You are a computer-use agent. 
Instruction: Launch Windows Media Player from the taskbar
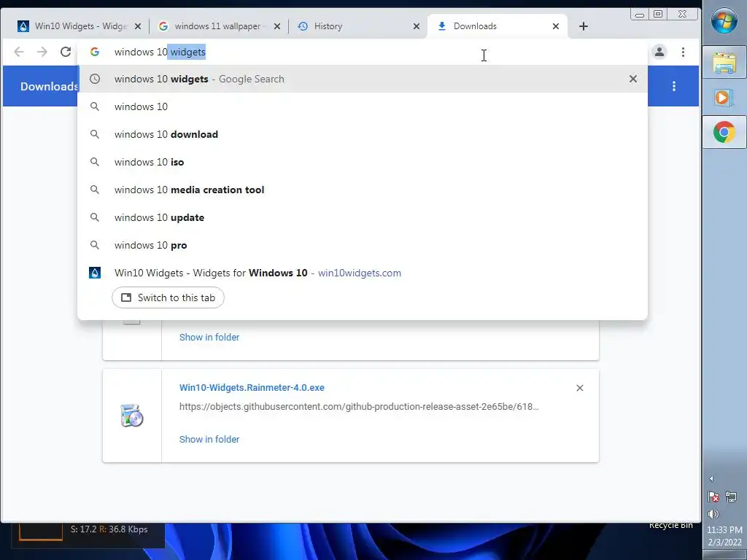point(724,98)
